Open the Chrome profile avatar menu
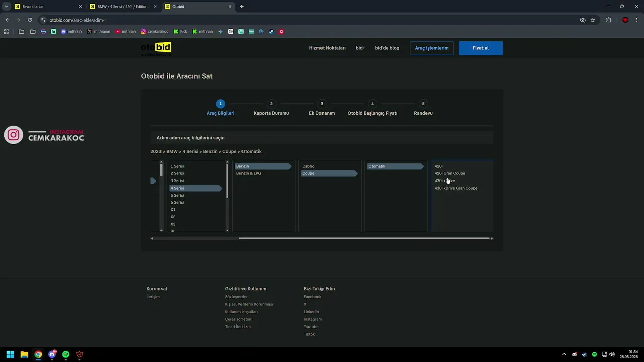 pyautogui.click(x=625, y=20)
